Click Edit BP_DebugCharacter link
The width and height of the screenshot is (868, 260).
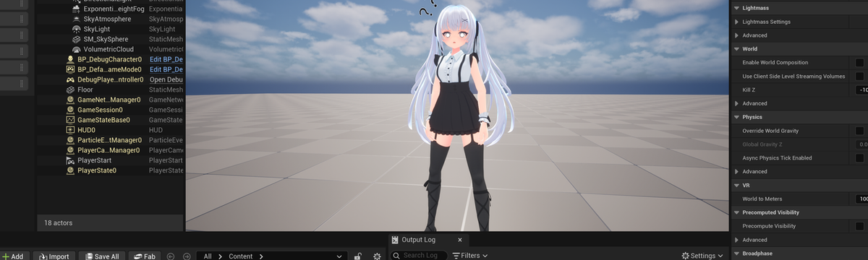pos(166,59)
